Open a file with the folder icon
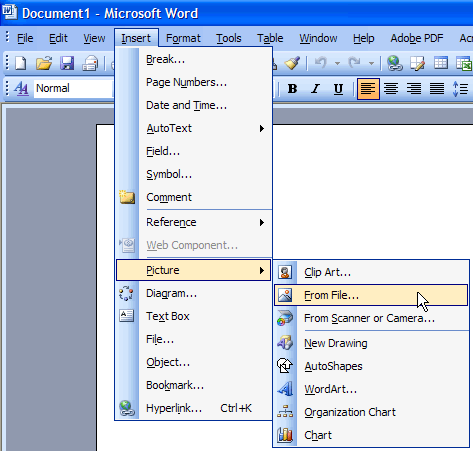 point(44,63)
